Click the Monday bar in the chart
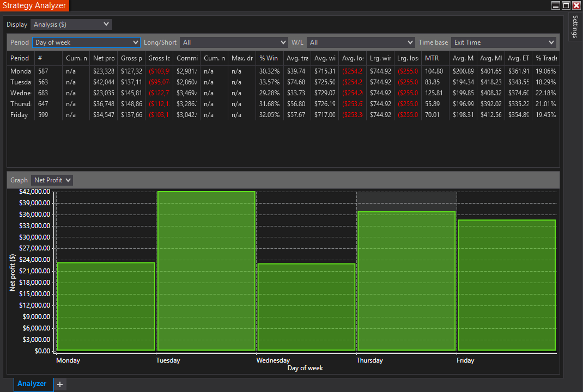583x392 pixels. click(x=106, y=307)
